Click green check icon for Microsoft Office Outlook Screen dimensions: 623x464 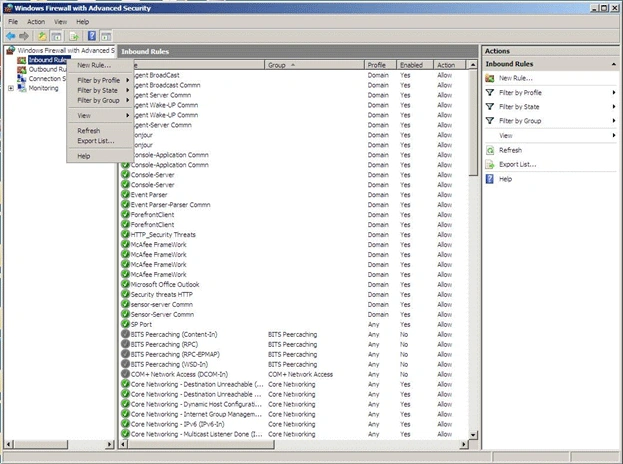click(126, 284)
